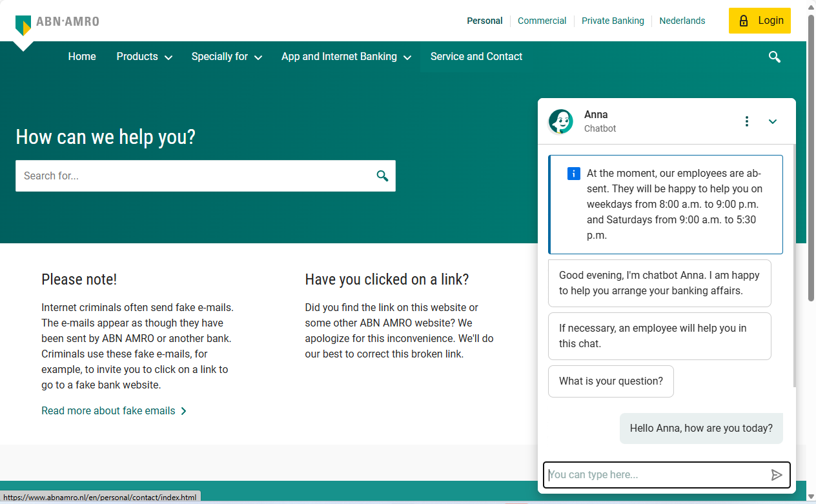Click the 'Hello Anna, how are you today?' message
Image resolution: width=816 pixels, height=504 pixels.
pyautogui.click(x=701, y=428)
